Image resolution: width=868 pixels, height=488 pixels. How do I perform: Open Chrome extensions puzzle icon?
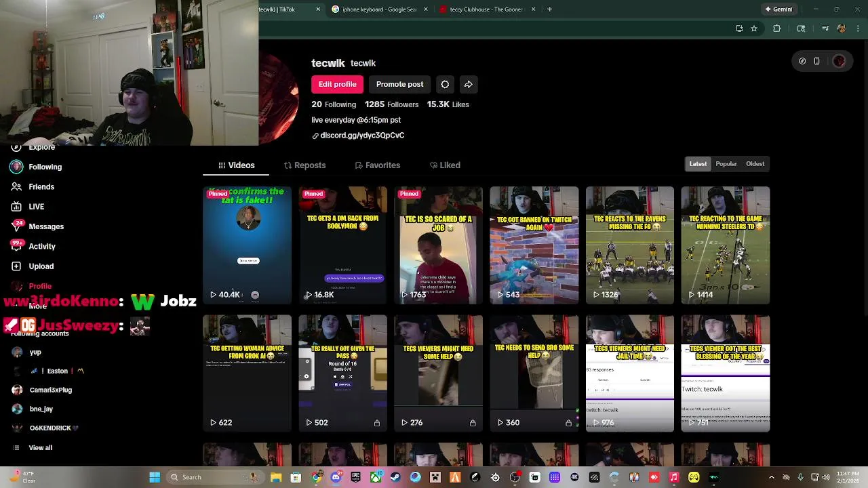point(777,28)
